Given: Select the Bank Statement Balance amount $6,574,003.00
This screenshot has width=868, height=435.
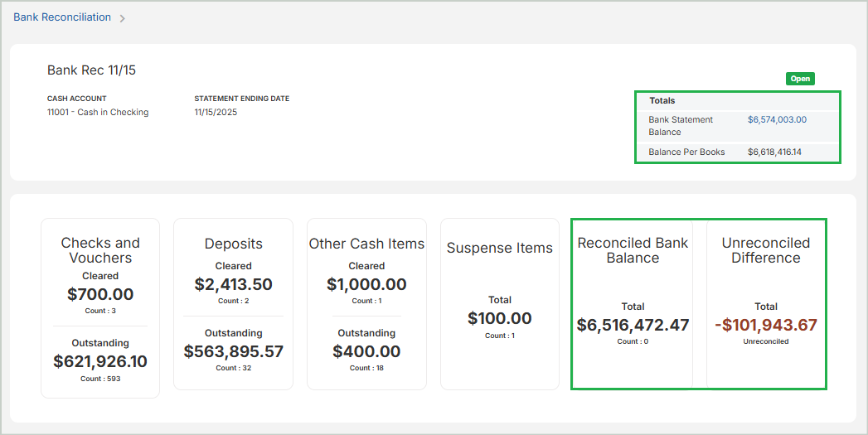Looking at the screenshot, I should 777,120.
